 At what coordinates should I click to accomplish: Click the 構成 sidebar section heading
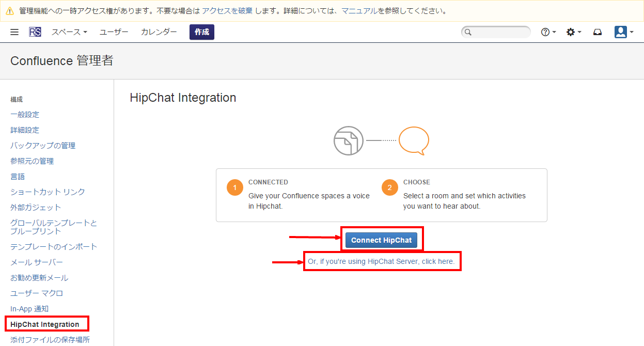[17, 99]
